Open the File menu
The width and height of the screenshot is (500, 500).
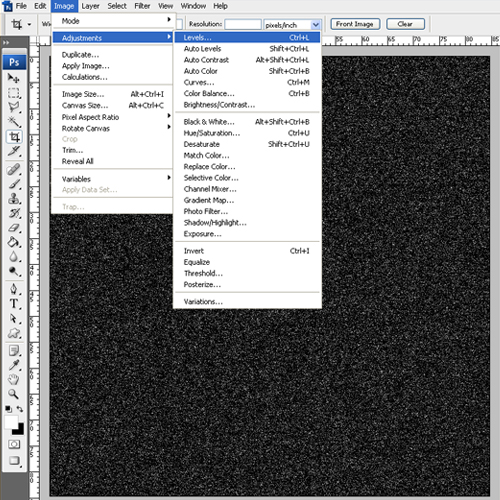[x=21, y=6]
